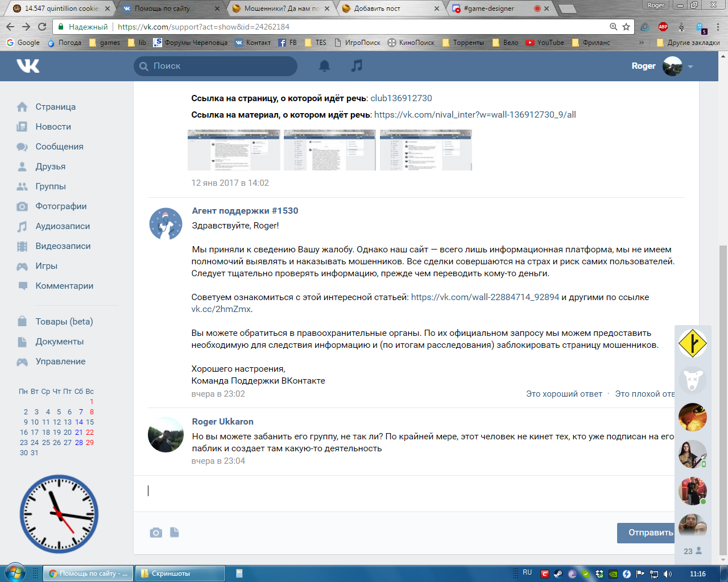Go to Друзья section

(50, 167)
